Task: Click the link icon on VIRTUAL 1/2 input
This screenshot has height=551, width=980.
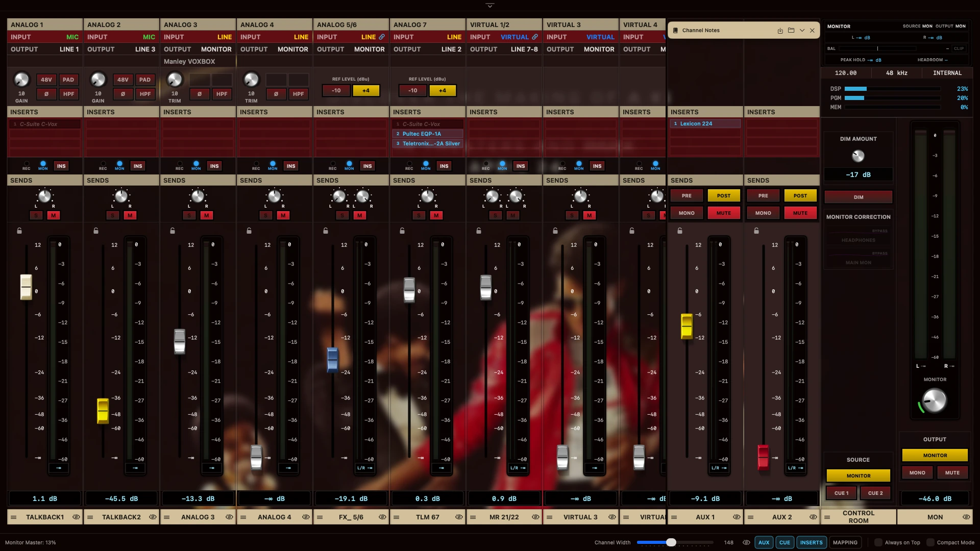Action: [x=534, y=37]
